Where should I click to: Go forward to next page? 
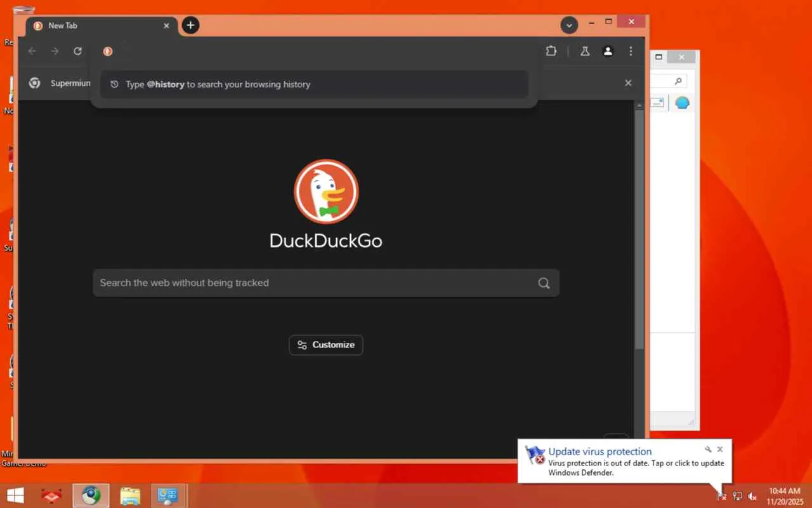click(55, 51)
